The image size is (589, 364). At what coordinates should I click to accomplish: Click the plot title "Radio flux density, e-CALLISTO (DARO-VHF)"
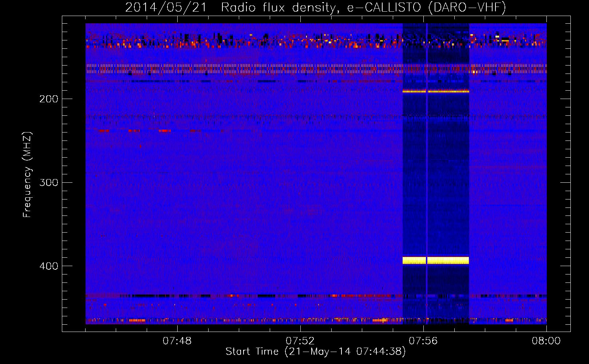363,7
